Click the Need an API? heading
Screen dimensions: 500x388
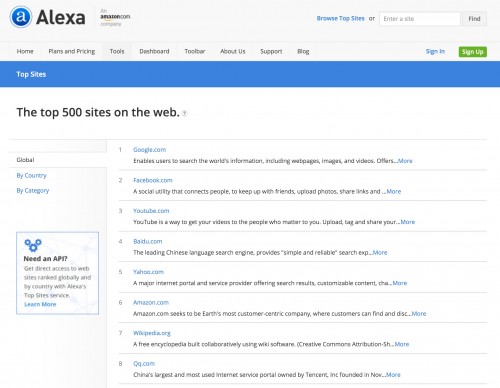tap(45, 259)
